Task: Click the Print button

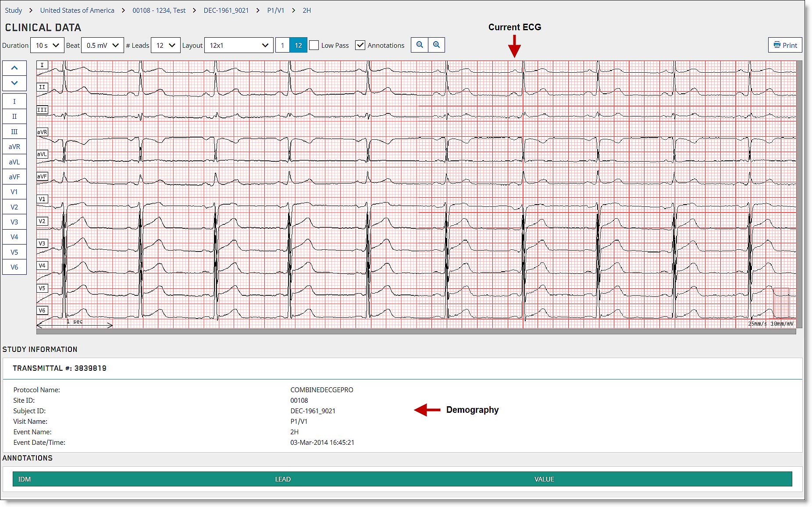Action: click(785, 45)
